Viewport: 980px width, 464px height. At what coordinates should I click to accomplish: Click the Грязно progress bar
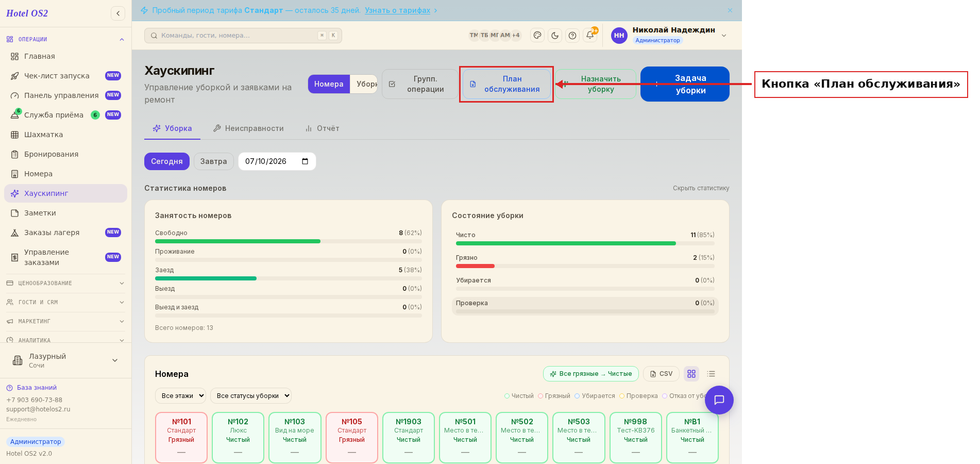(x=585, y=266)
